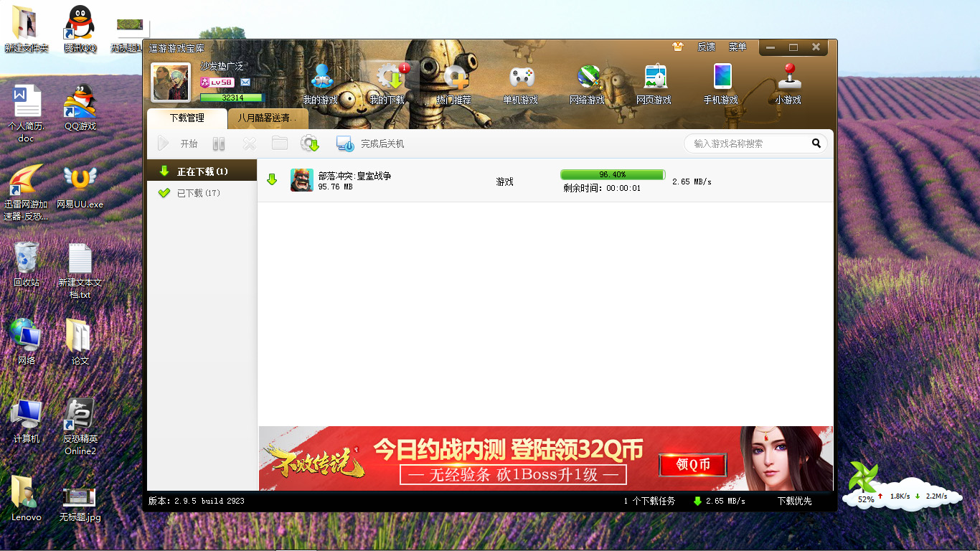Select 已下载 (17) in sidebar
The height and width of the screenshot is (551, 980).
pos(202,193)
